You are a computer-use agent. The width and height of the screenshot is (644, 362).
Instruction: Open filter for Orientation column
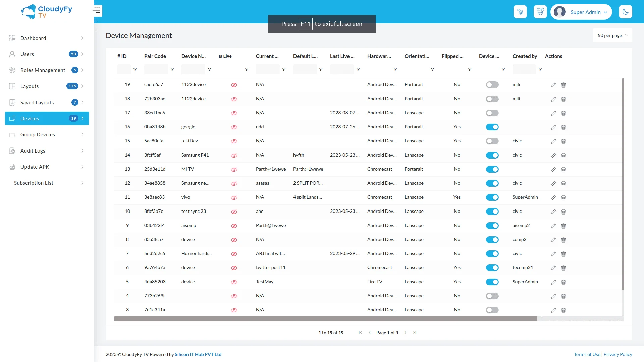(432, 69)
